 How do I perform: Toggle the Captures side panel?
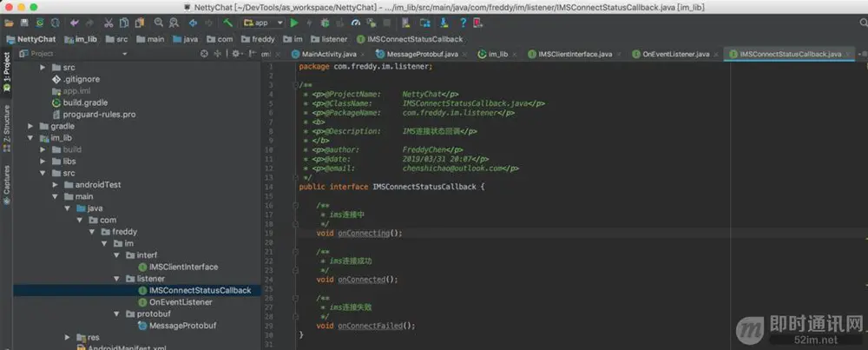click(x=7, y=184)
